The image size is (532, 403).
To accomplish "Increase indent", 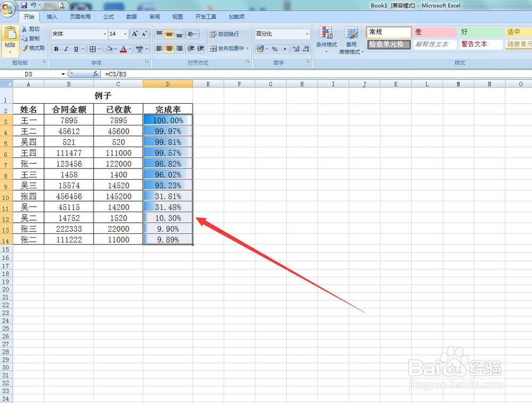I will pos(201,48).
